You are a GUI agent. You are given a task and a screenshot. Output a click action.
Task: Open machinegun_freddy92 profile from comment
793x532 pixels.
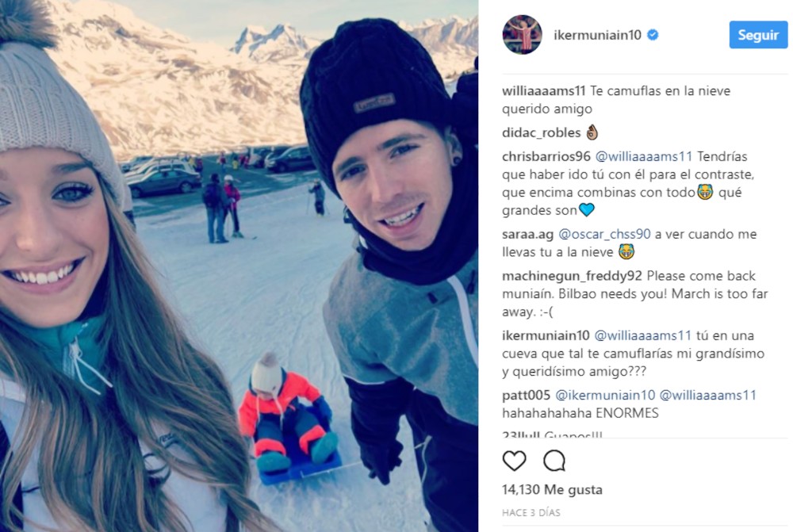tap(572, 276)
